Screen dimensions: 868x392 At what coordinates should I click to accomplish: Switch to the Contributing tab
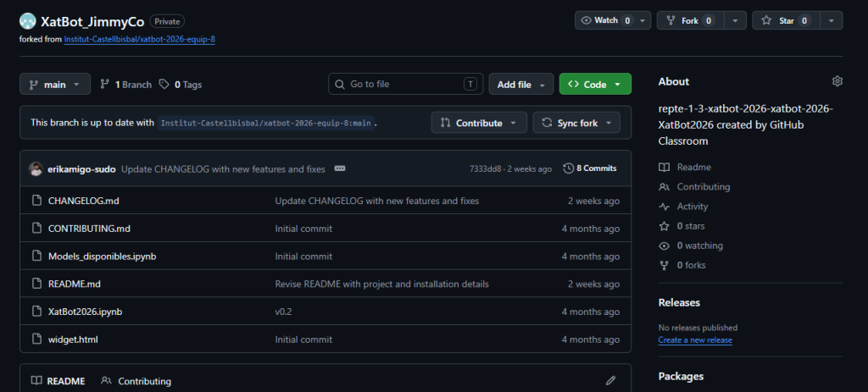coord(136,381)
